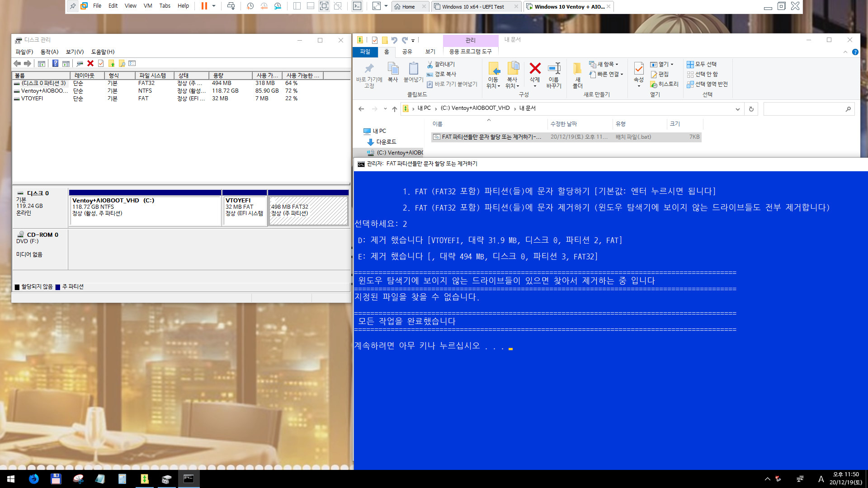Open Recent locations dropdown in Explorer navigation
Image resolution: width=868 pixels, height=488 pixels.
385,109
